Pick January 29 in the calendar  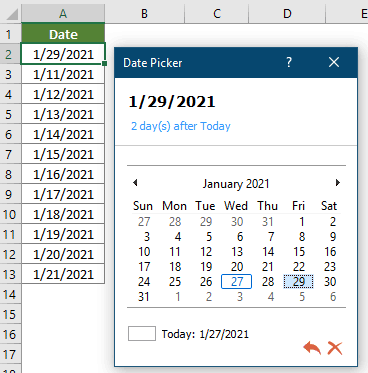click(x=299, y=282)
